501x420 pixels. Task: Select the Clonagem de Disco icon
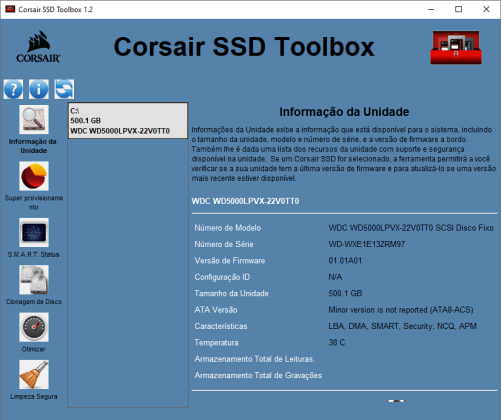(x=34, y=280)
